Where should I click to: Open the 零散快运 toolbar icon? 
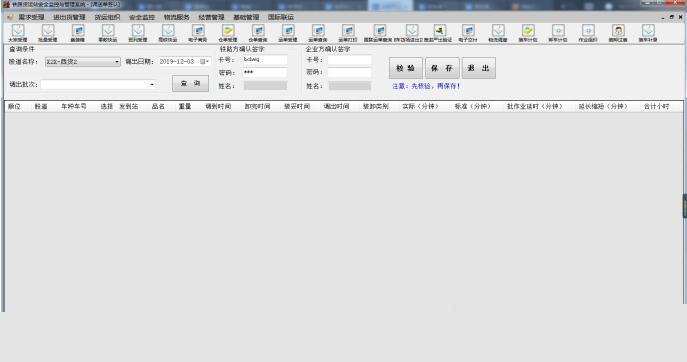108,33
